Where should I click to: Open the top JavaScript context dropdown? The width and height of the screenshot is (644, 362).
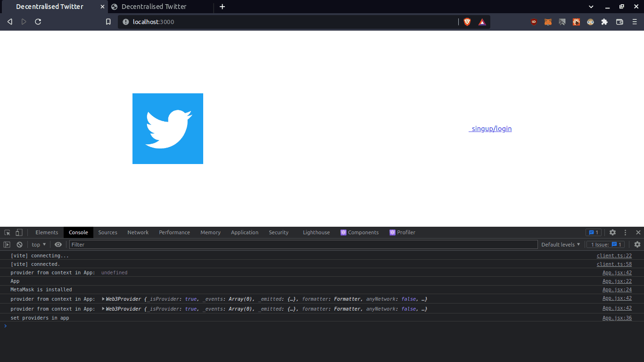point(39,245)
